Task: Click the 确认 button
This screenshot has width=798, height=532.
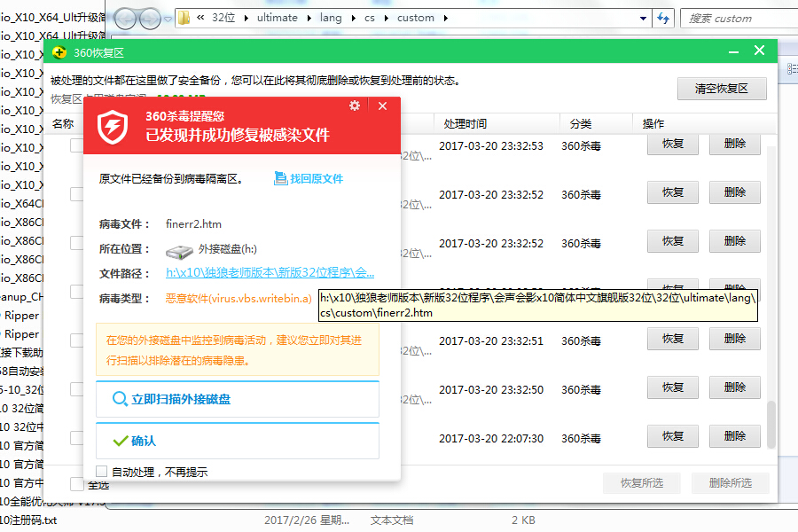Action: click(237, 441)
